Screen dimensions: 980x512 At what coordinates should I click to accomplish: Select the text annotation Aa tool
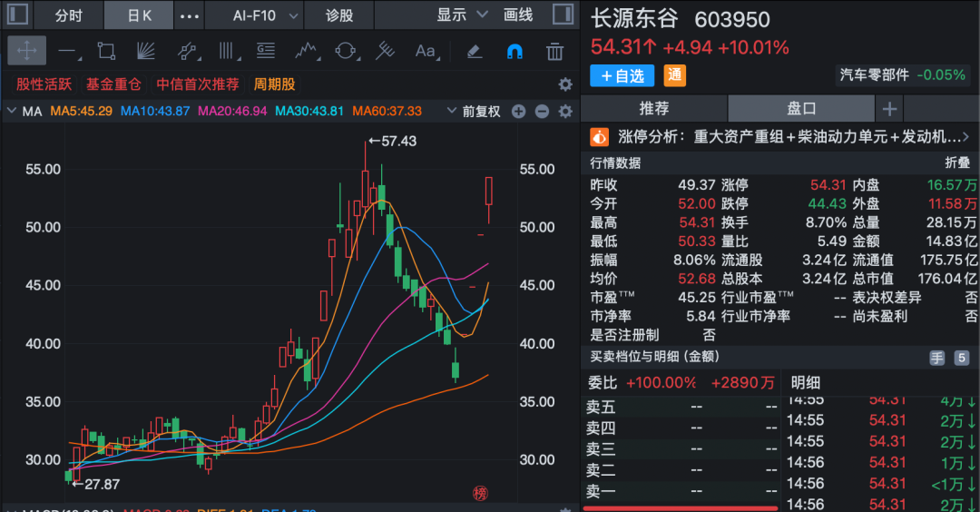coord(425,51)
